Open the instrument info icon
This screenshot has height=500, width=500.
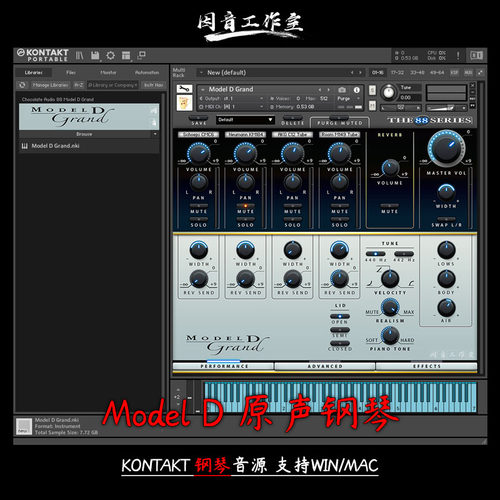pos(357,90)
